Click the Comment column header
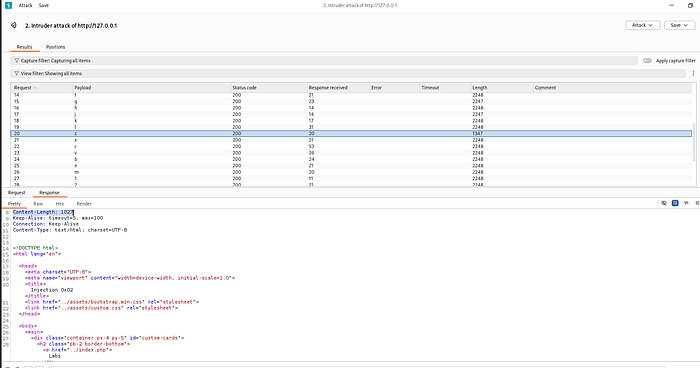 [612, 88]
